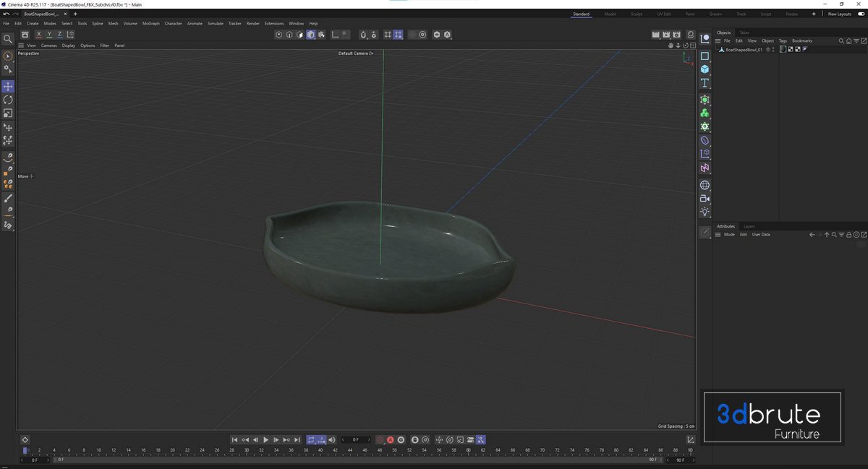Jump to end of animation
Viewport: 868px width, 469px height.
[297, 440]
